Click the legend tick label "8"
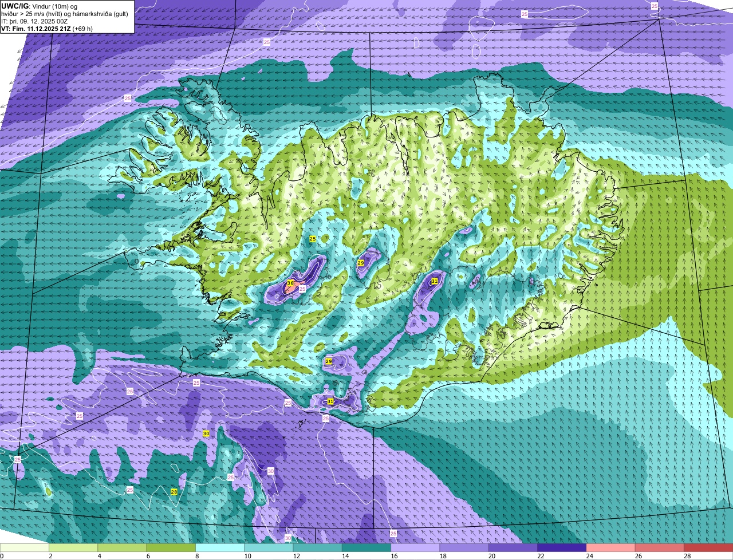733x560 pixels. 198,556
